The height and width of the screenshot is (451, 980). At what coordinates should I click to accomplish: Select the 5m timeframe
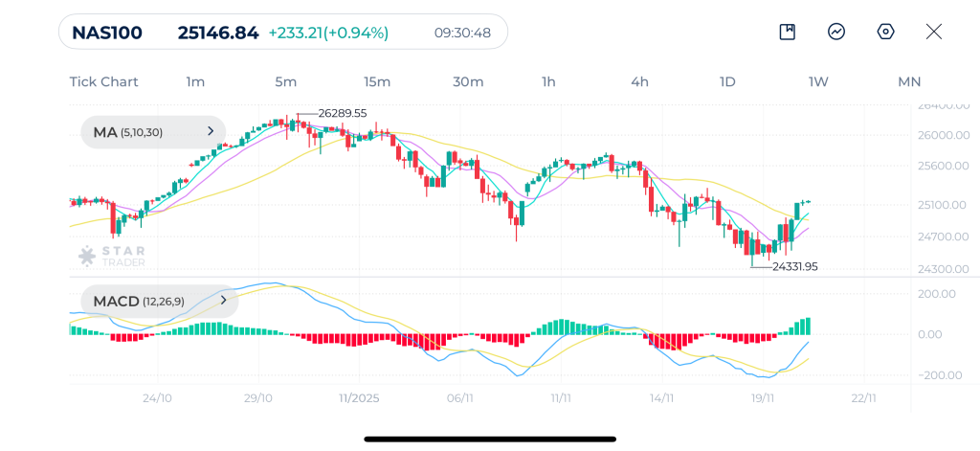[285, 81]
